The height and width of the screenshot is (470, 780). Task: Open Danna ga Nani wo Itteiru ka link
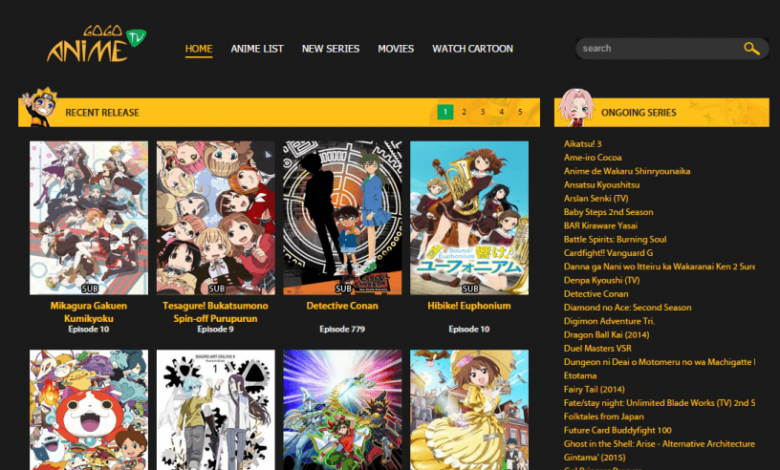click(x=659, y=267)
